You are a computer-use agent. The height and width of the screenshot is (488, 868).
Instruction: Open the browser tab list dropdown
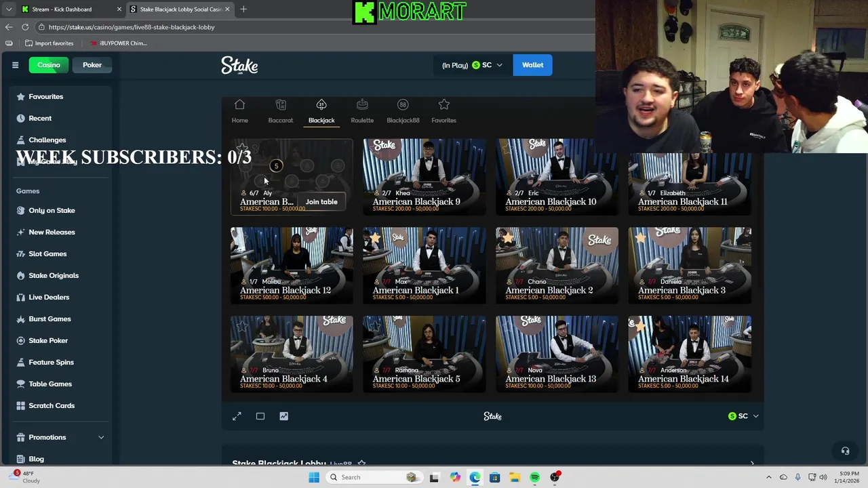(9, 9)
